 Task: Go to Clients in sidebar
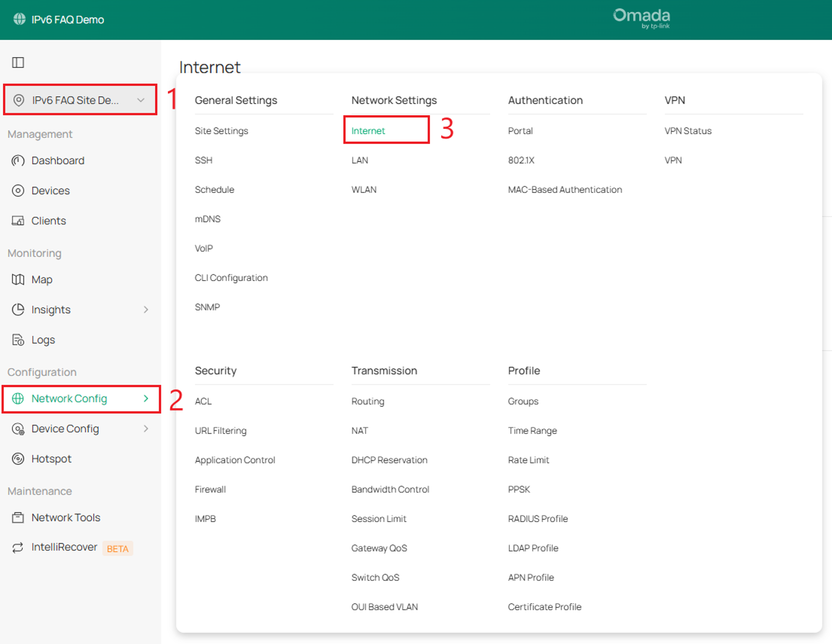click(49, 221)
